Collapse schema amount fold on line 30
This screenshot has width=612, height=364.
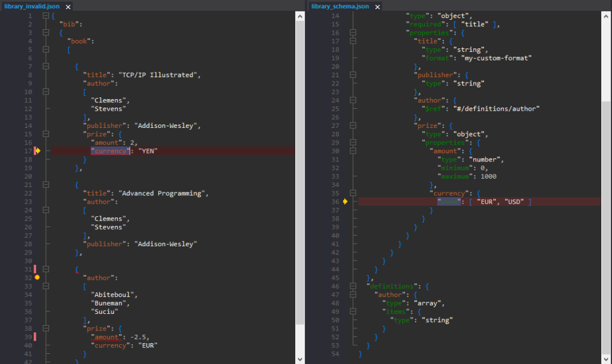tap(353, 151)
